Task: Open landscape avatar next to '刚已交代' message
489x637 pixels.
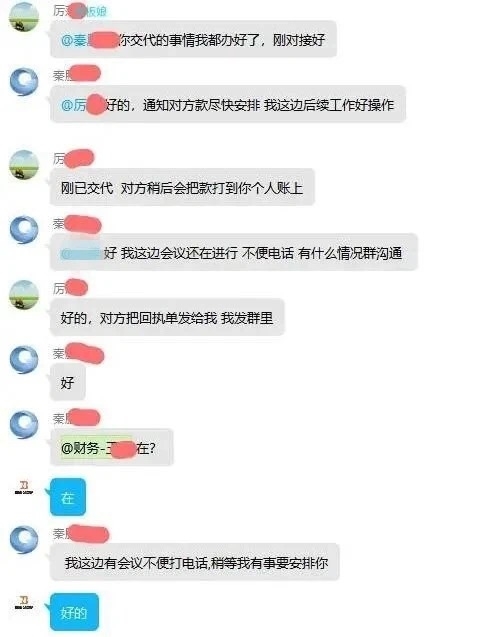Action: coord(24,165)
